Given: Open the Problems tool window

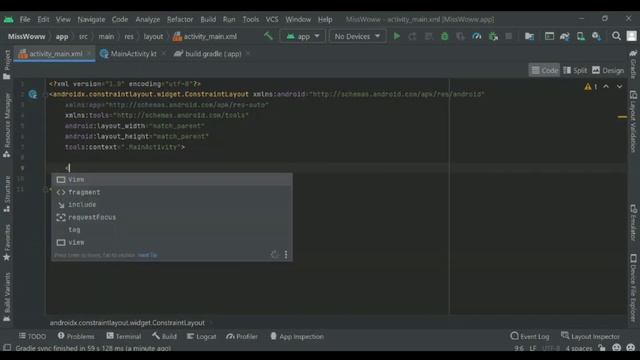Looking at the screenshot, I should [76, 336].
